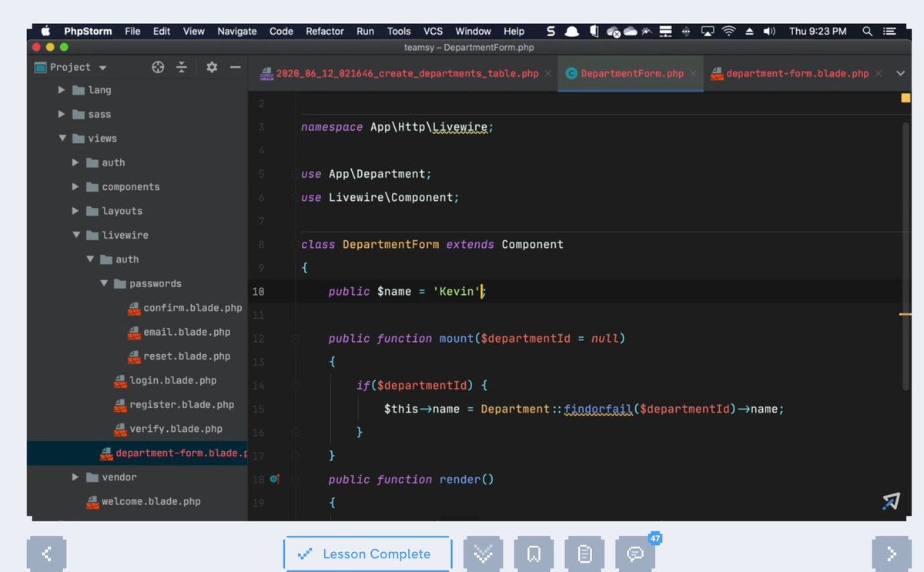Expand the sass folder
924x572 pixels.
62,114
